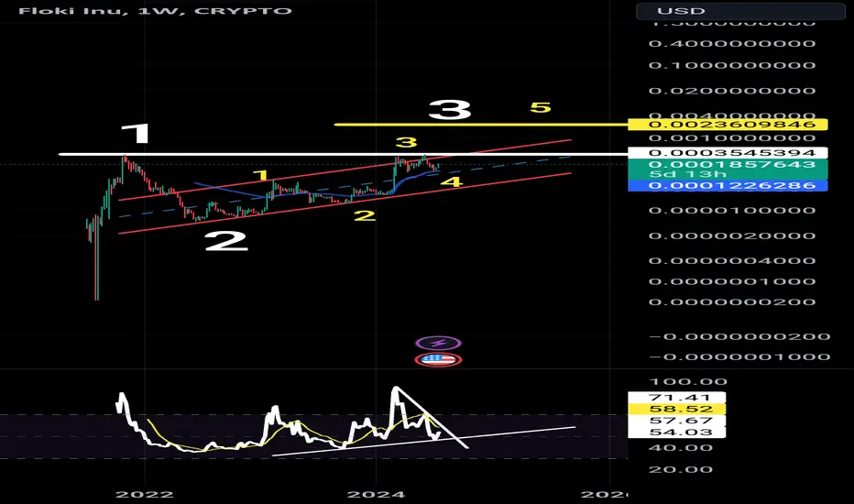Click the 0.0000004000 price axis tick
This screenshot has height=504, width=854.
[x=732, y=260]
